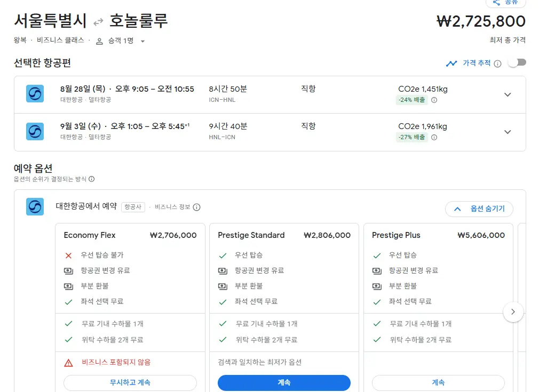Click checkmark beside 우선 탑승 in Prestige Standard
This screenshot has width=539, height=392.
click(x=223, y=255)
